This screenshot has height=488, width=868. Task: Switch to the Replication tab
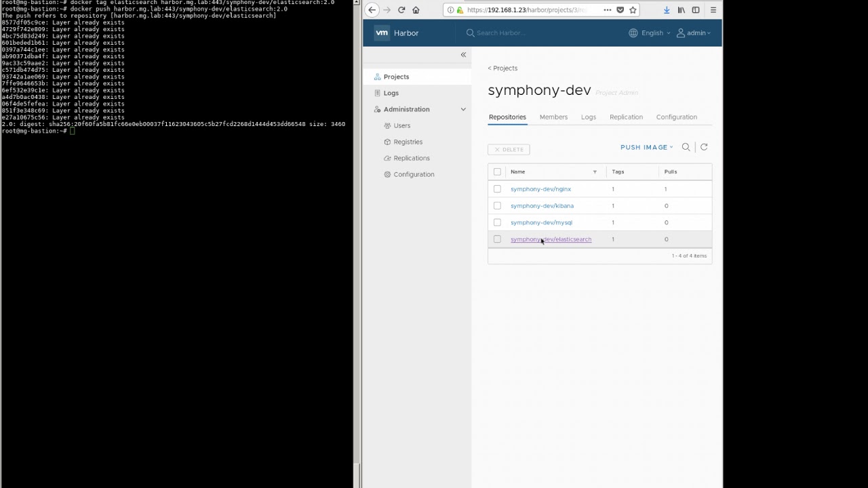tap(626, 117)
